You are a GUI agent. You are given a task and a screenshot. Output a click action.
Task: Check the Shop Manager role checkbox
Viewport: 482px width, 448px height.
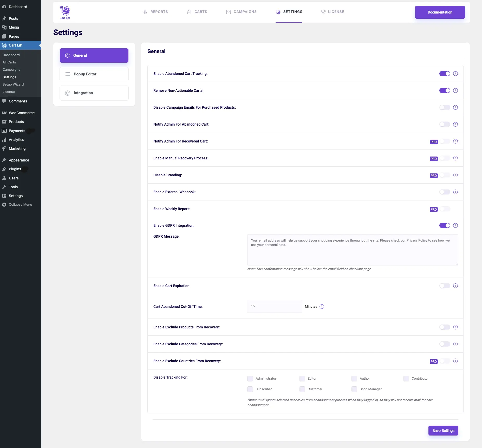pyautogui.click(x=354, y=389)
